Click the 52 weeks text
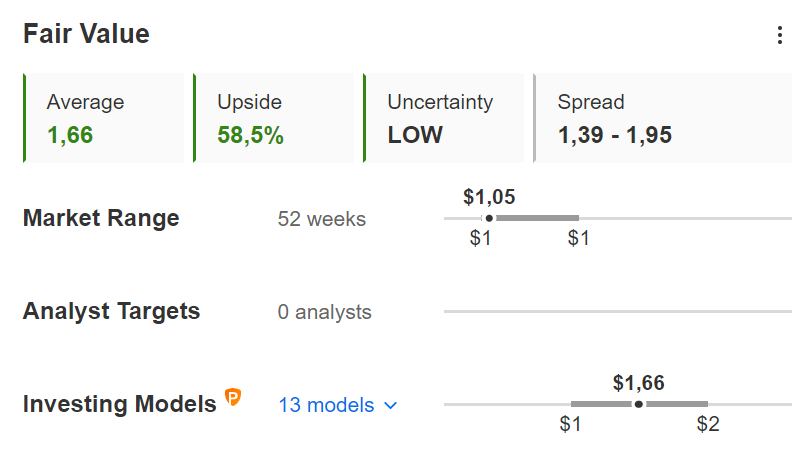 (322, 219)
